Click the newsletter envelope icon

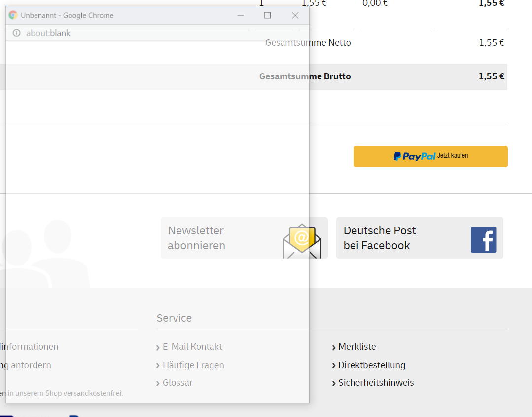(302, 241)
